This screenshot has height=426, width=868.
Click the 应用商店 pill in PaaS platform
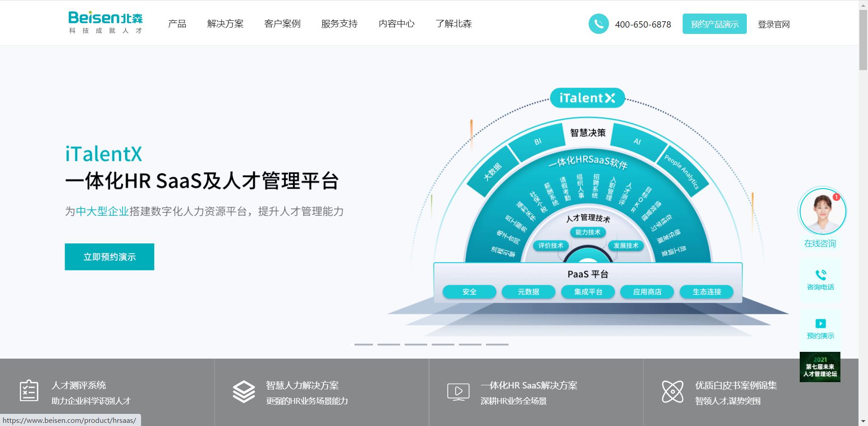(647, 292)
